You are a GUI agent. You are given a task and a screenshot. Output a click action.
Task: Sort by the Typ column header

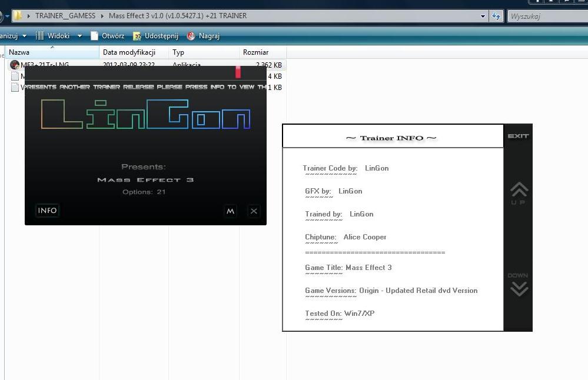click(x=204, y=52)
